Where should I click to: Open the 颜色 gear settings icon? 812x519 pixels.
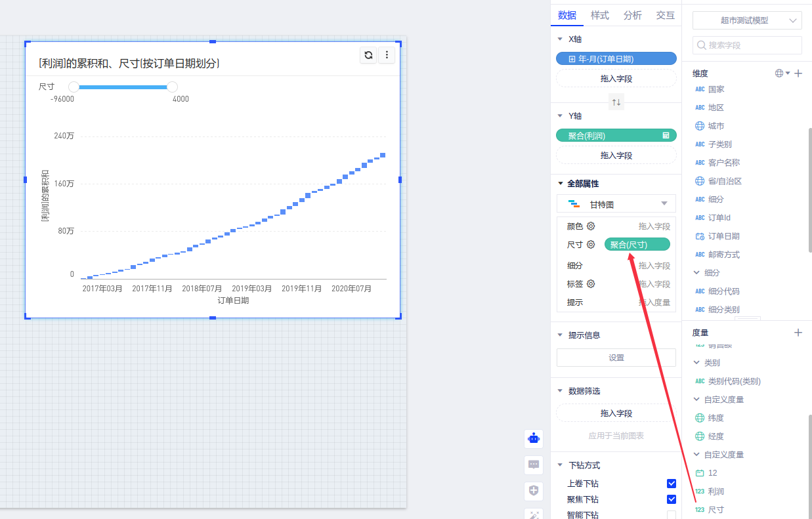(591, 226)
